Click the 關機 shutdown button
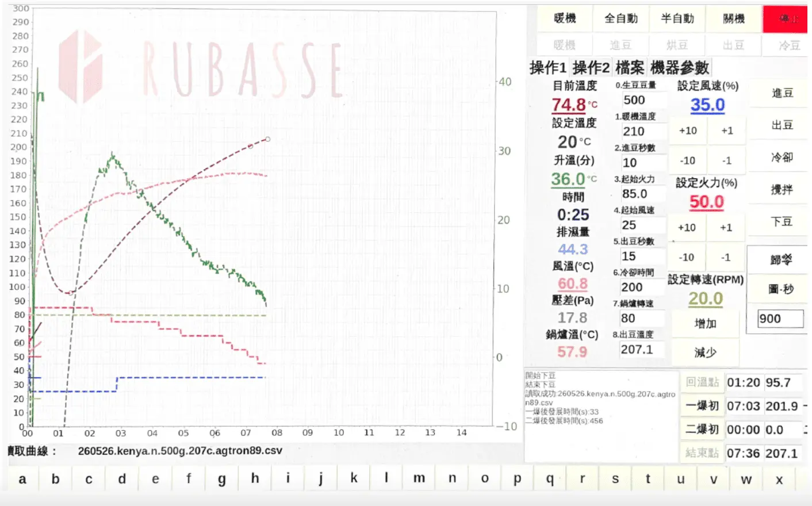 coord(734,18)
